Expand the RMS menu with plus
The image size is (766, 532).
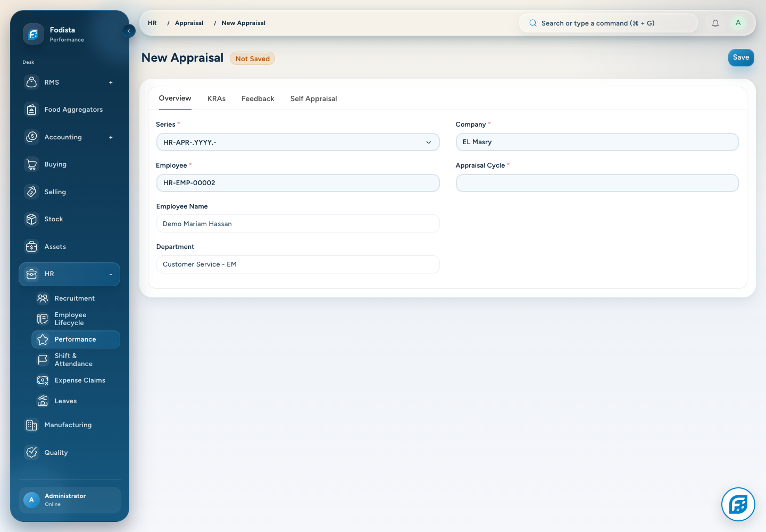pyautogui.click(x=111, y=82)
